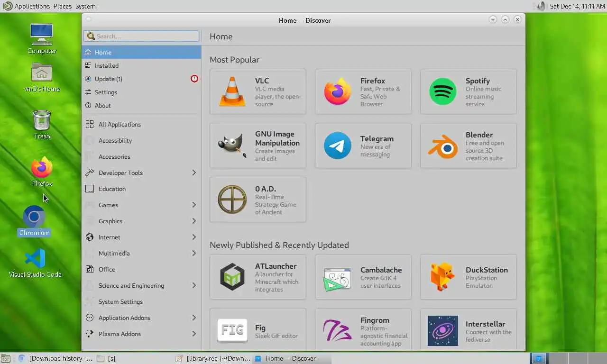
Task: Expand the Graphics category arrow
Action: point(194,221)
